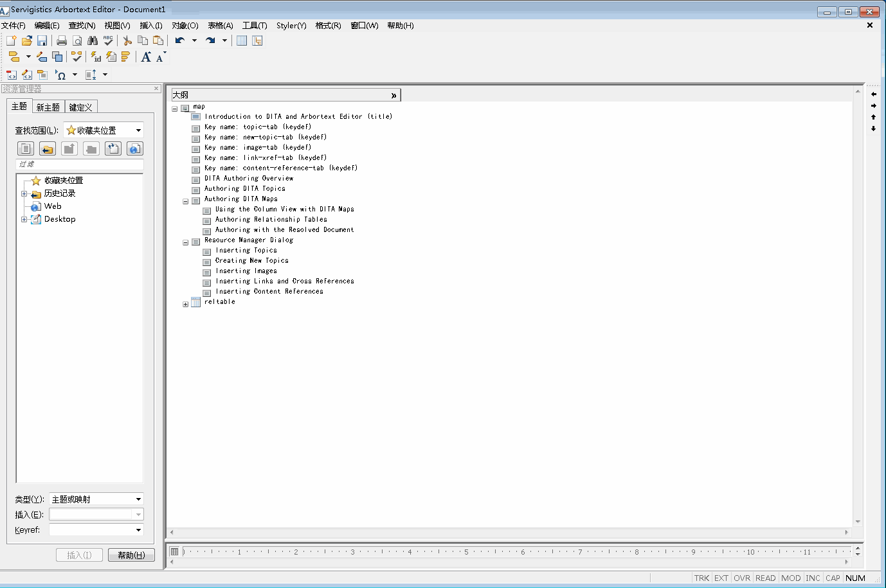The image size is (886, 588).
Task: Click resource manager history folder button
Action: point(48,148)
